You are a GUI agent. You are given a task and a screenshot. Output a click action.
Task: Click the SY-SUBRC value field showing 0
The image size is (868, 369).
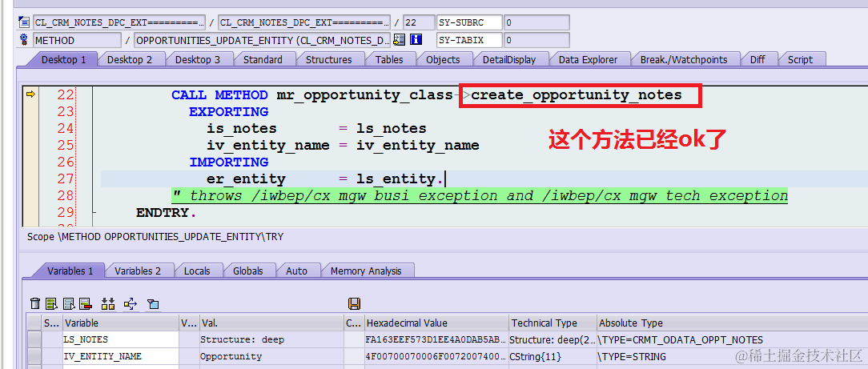(536, 22)
